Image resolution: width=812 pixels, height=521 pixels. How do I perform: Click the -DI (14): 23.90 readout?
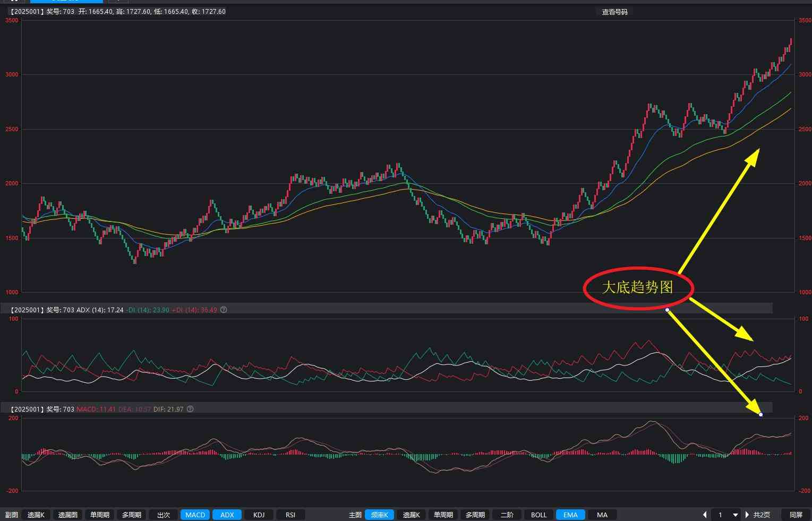pyautogui.click(x=148, y=310)
